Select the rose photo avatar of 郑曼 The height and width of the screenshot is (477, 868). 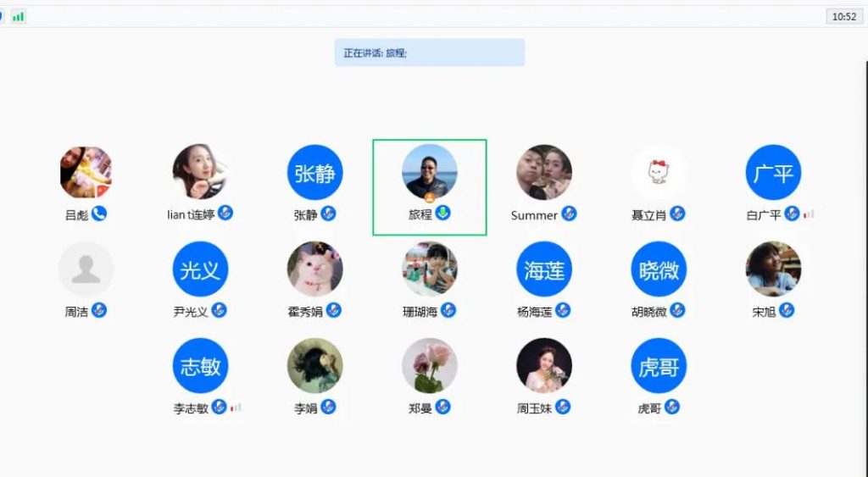pyautogui.click(x=430, y=366)
